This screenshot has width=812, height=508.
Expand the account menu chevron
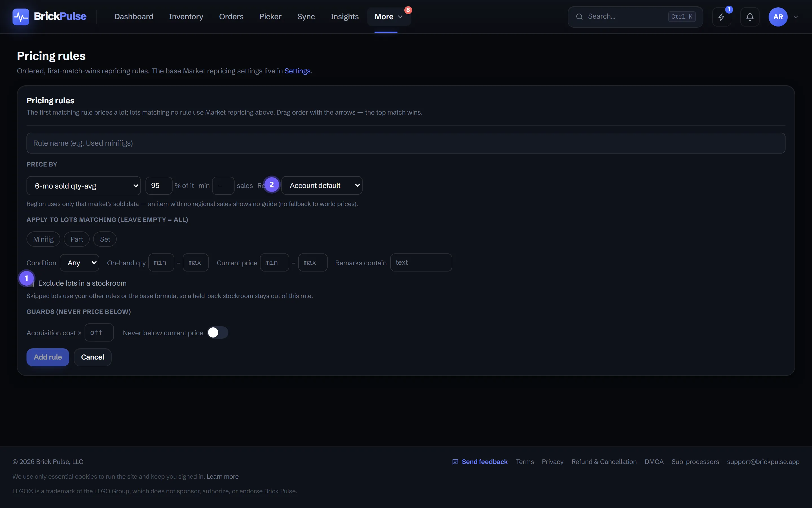pyautogui.click(x=796, y=17)
